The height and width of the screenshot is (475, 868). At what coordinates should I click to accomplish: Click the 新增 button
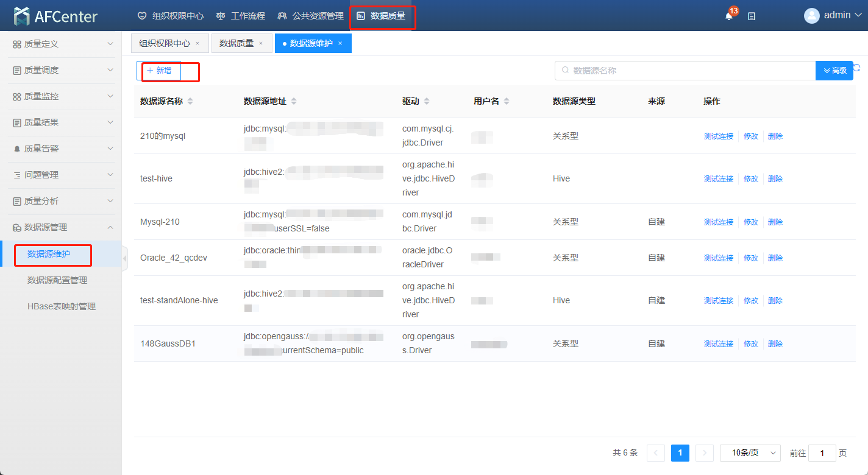tap(159, 71)
